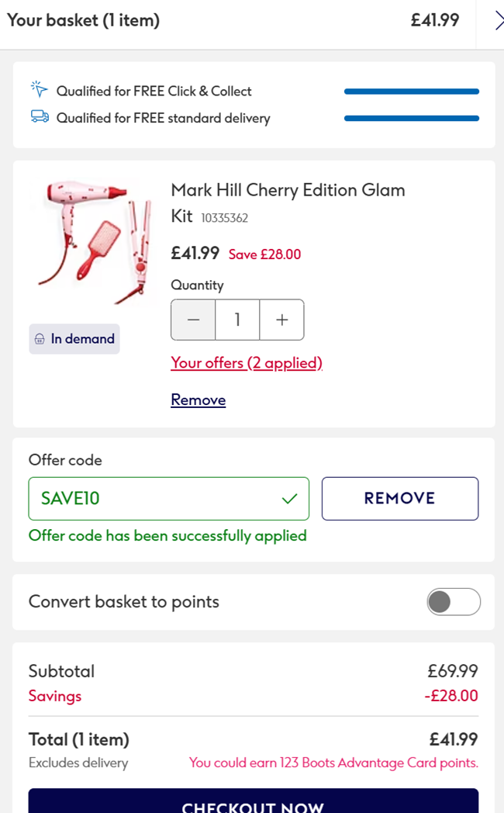This screenshot has height=813, width=504.
Task: Click the In demand bag icon
Action: point(41,338)
